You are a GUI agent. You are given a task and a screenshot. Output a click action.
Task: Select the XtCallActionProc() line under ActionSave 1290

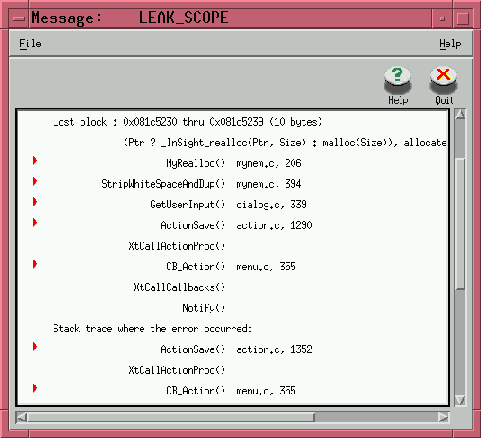pyautogui.click(x=176, y=246)
